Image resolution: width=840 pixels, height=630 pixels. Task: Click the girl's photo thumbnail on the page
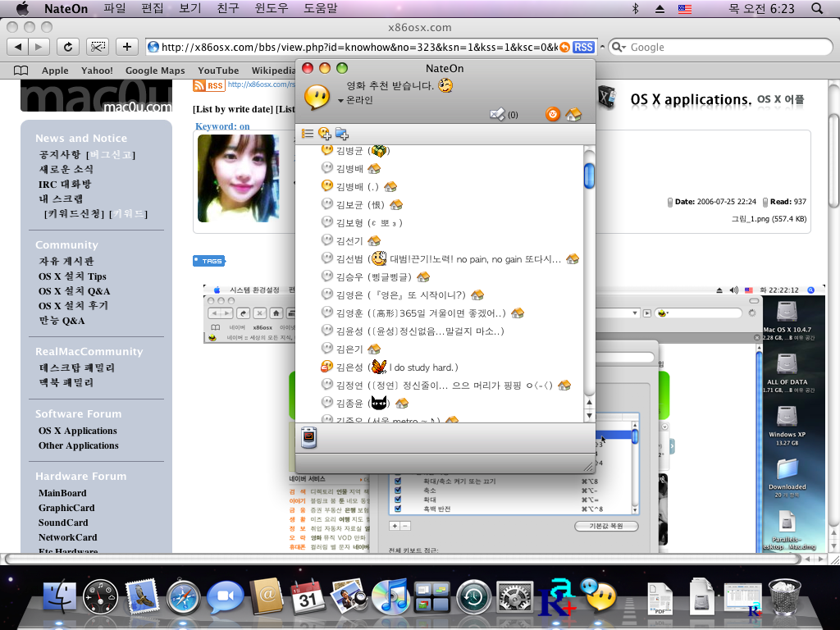pos(238,178)
